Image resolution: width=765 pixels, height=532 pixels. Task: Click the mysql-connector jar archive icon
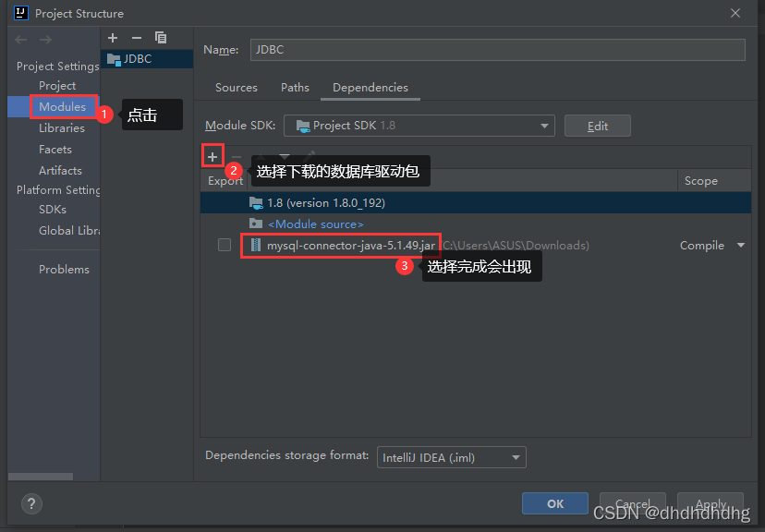255,246
